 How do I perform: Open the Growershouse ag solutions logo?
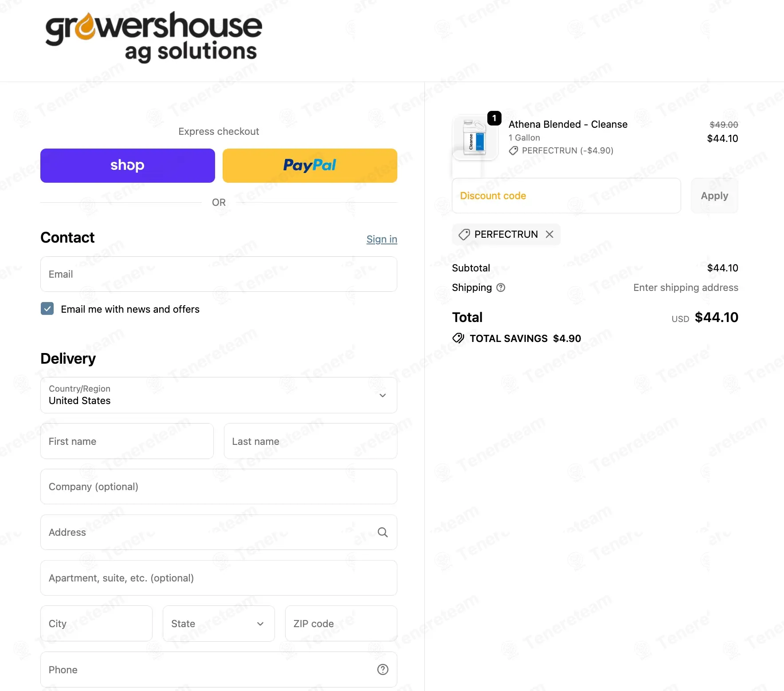tap(153, 37)
